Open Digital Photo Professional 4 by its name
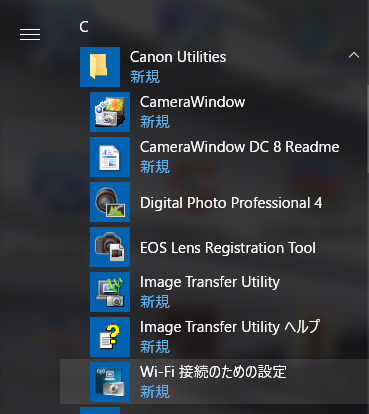 (231, 203)
